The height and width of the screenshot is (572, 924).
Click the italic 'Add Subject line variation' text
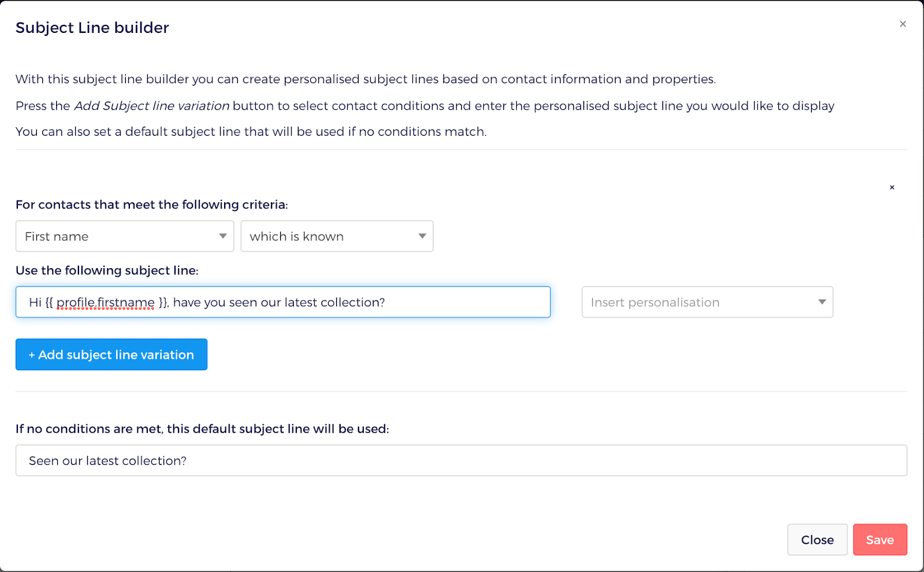(152, 106)
